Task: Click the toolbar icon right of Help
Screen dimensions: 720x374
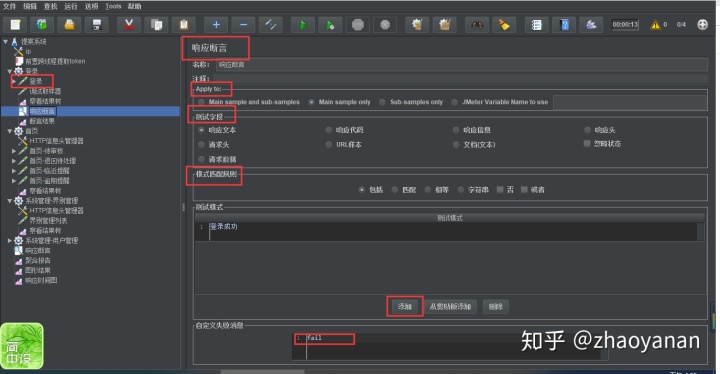Action: point(591,24)
